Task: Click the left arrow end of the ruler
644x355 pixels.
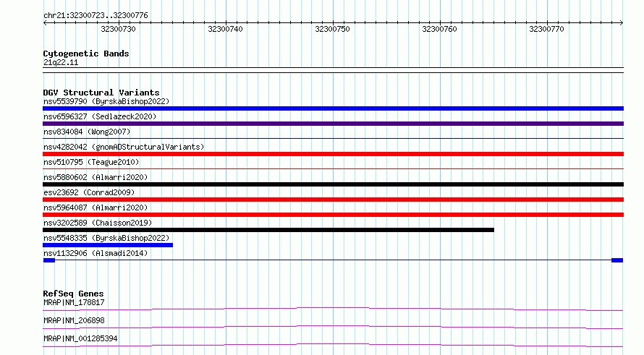Action: click(x=45, y=23)
